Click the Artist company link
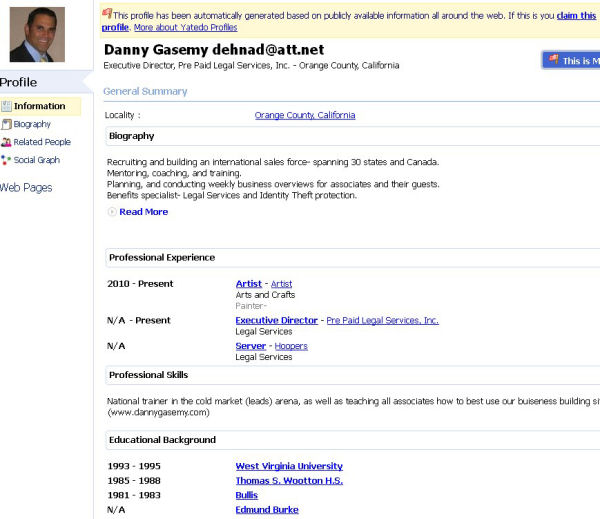The height and width of the screenshot is (519, 600). tap(281, 284)
